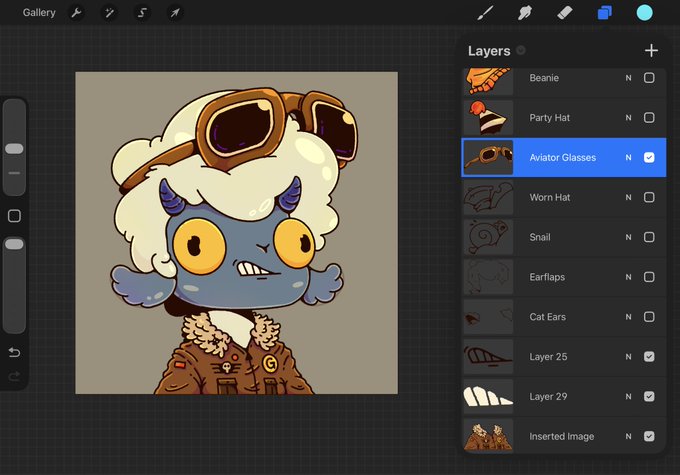Activate the Transform arrow tool
The height and width of the screenshot is (475, 680).
click(175, 13)
